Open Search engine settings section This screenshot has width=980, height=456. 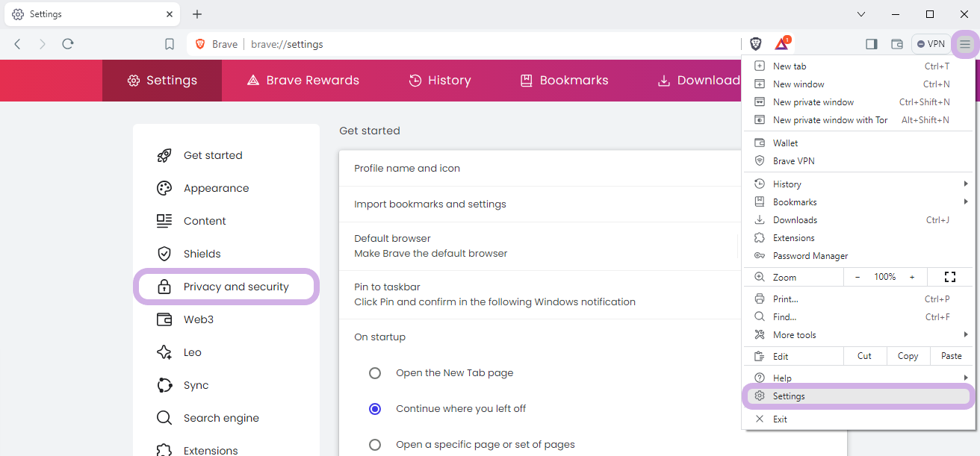(226, 418)
